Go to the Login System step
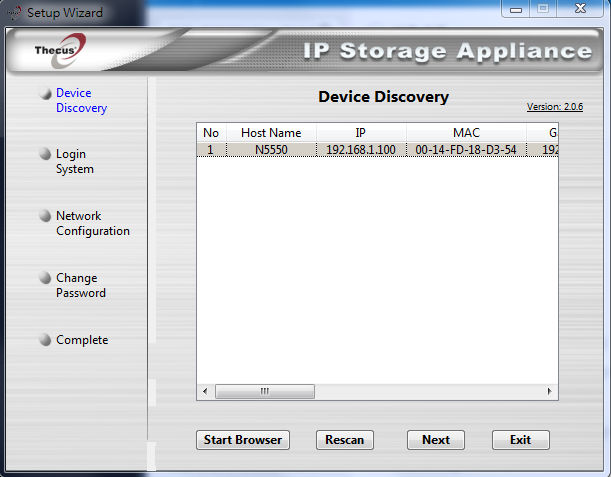Screen dimensions: 611x477 (74, 161)
